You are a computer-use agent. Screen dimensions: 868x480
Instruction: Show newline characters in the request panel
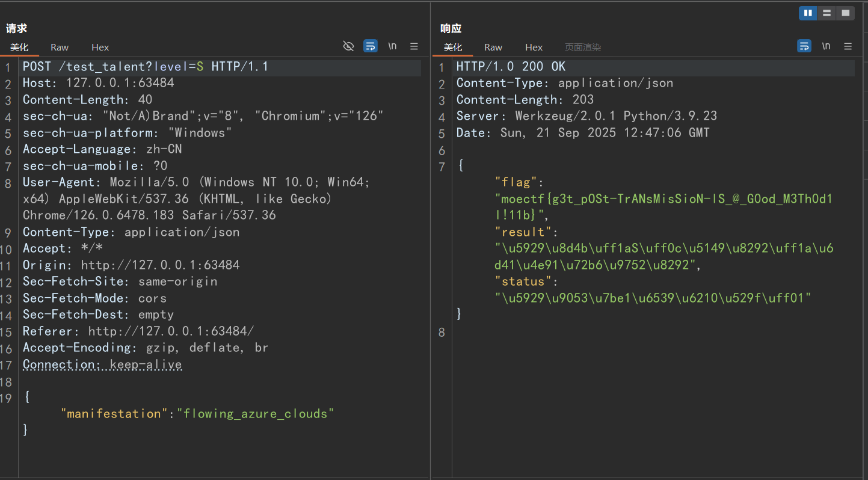coord(392,46)
